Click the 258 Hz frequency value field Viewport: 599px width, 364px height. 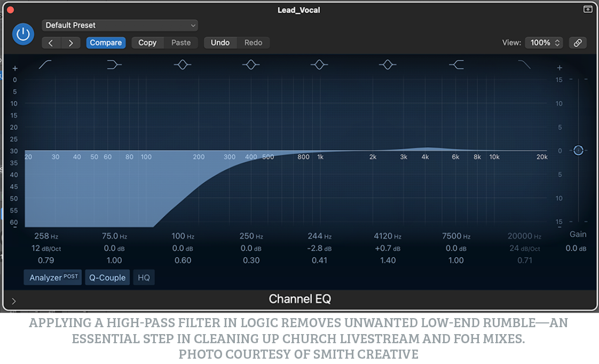click(46, 236)
